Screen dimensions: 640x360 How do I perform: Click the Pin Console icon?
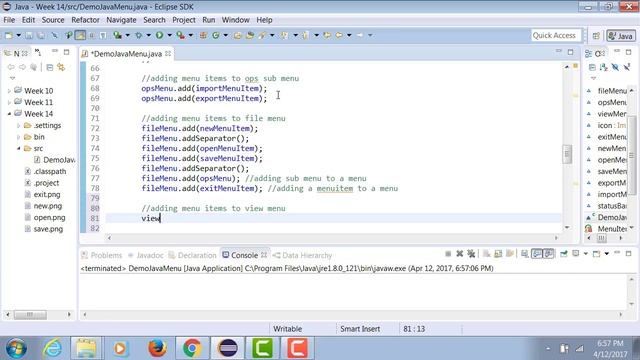coord(564,254)
